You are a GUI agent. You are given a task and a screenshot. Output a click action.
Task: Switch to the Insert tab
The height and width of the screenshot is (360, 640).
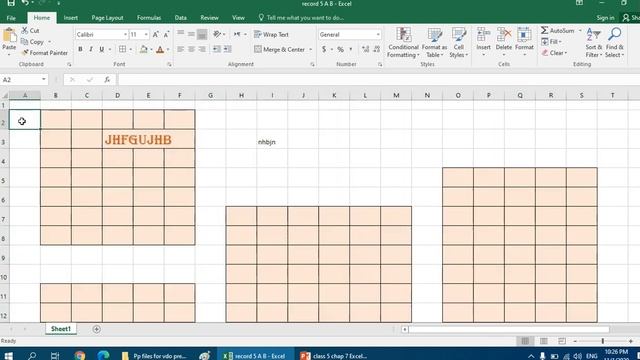pos(71,18)
